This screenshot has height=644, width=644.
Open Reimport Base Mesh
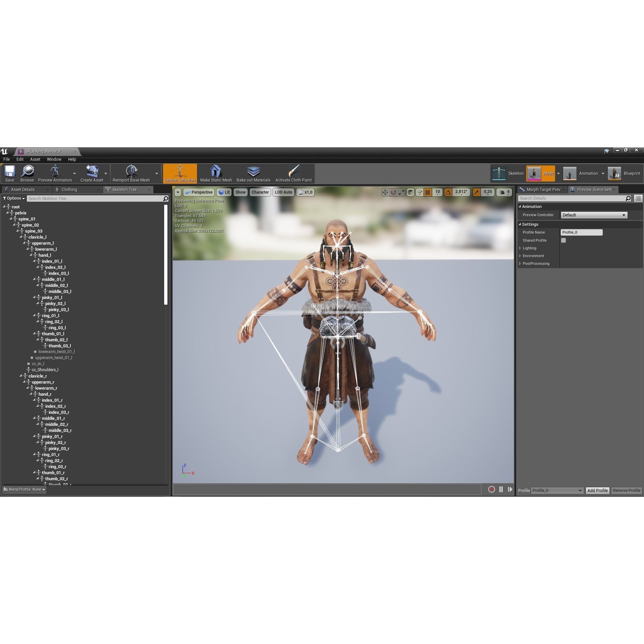click(132, 173)
